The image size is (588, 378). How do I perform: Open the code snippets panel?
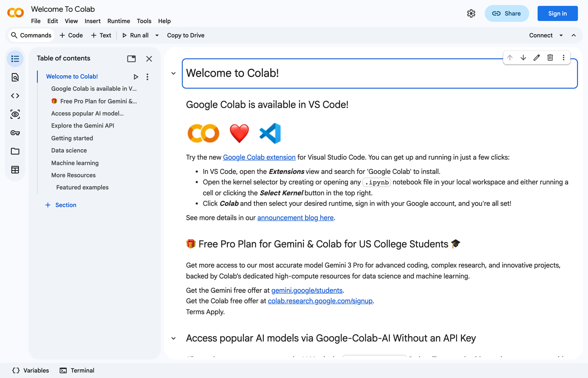(15, 96)
